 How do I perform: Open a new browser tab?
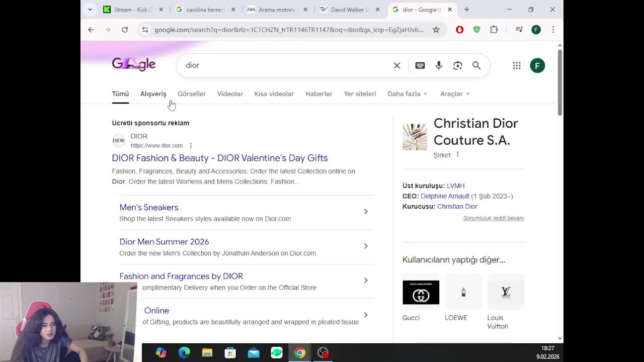click(x=466, y=10)
